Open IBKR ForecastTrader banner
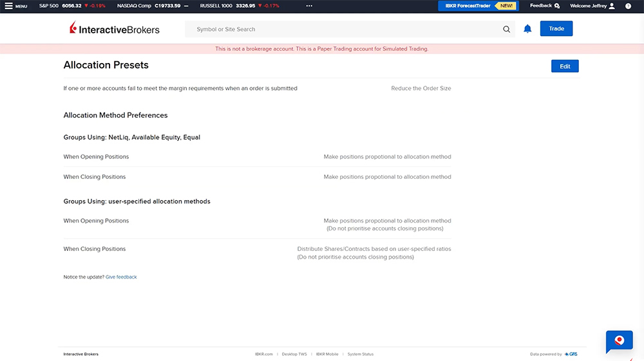 pyautogui.click(x=478, y=6)
